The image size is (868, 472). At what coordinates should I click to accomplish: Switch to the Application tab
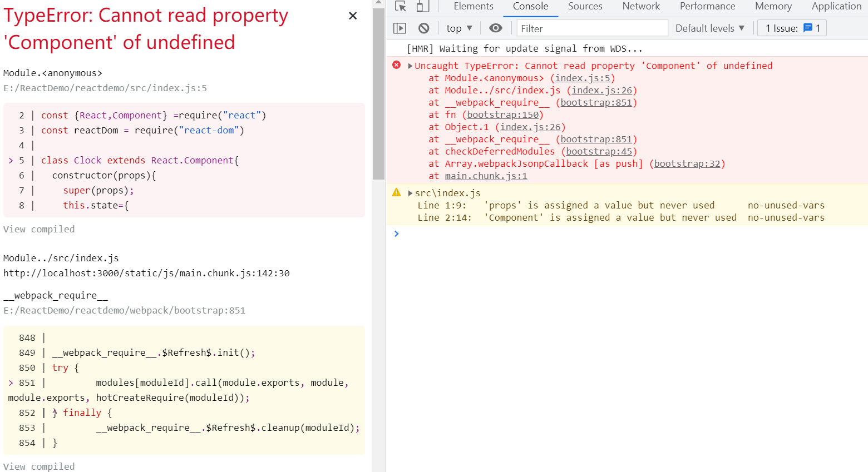[836, 6]
